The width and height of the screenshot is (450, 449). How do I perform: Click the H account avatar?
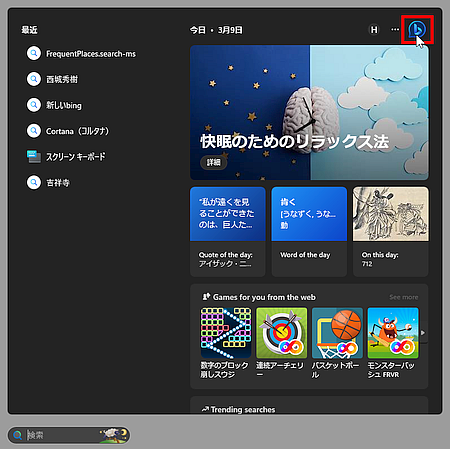point(374,30)
